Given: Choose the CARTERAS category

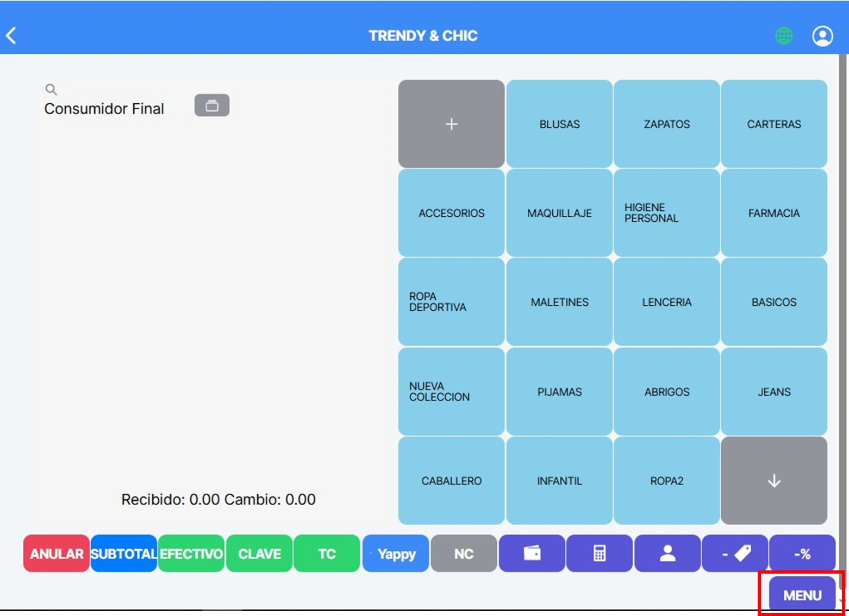Looking at the screenshot, I should [x=774, y=124].
